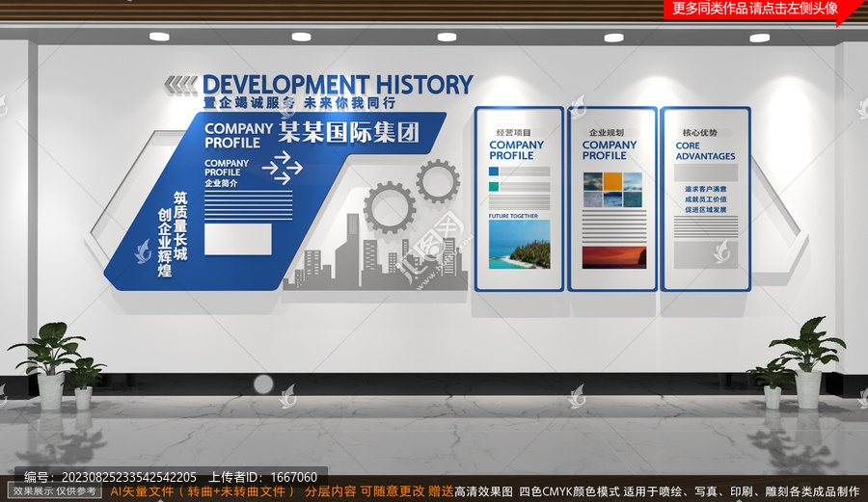Click COMPANY PROFILE under 经营项目
The height and width of the screenshot is (502, 868).
coord(517,149)
